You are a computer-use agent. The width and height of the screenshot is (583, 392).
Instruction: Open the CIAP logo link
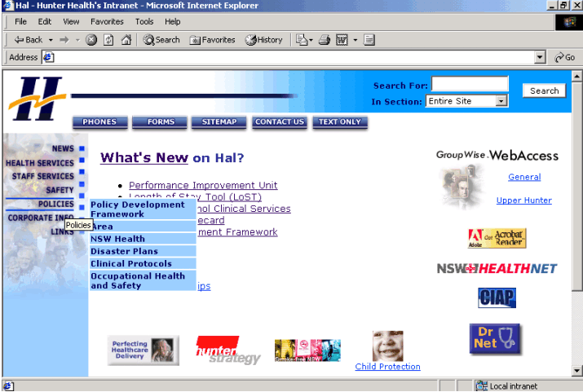pos(497,297)
